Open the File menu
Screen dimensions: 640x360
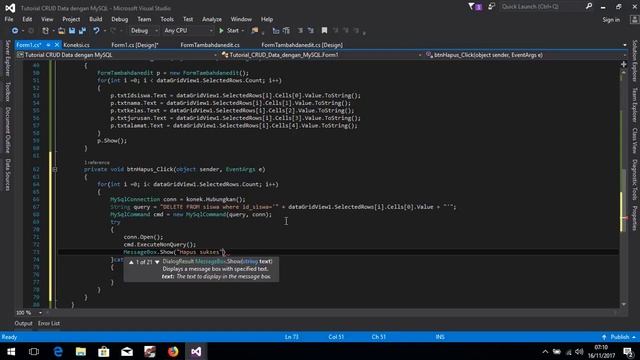[x=9, y=19]
